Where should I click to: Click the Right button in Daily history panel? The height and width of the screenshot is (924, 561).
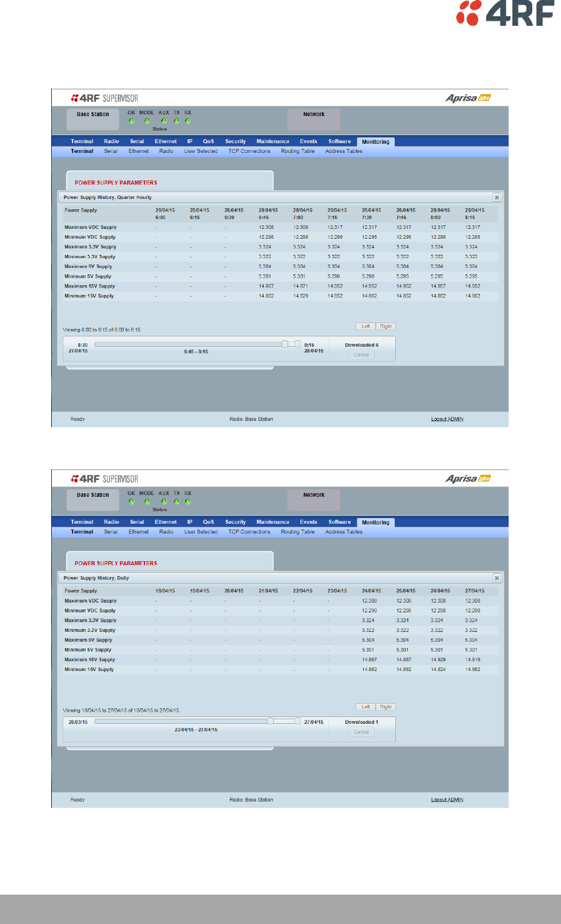(386, 707)
